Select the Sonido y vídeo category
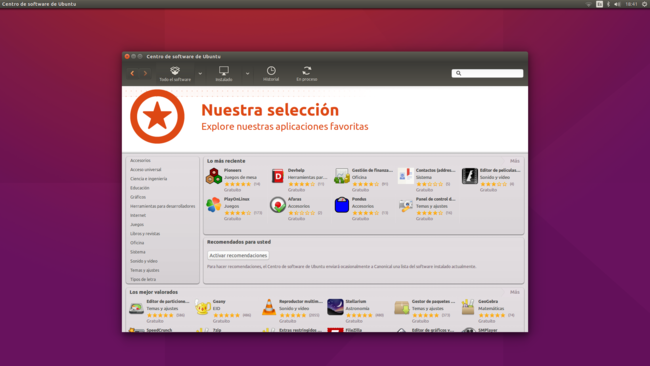The height and width of the screenshot is (366, 650). point(143,261)
